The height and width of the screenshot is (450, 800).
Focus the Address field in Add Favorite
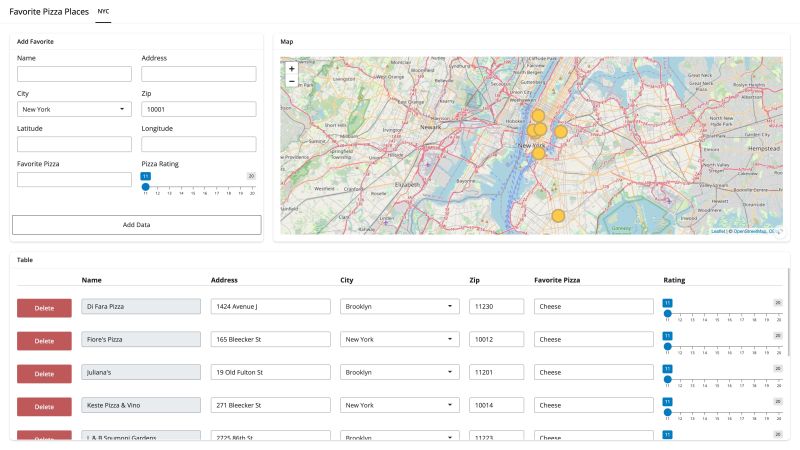[x=198, y=74]
